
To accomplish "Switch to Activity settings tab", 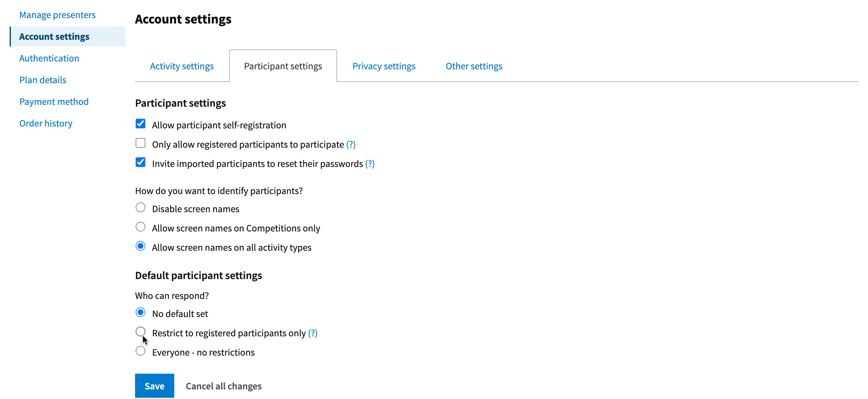I will [x=181, y=66].
